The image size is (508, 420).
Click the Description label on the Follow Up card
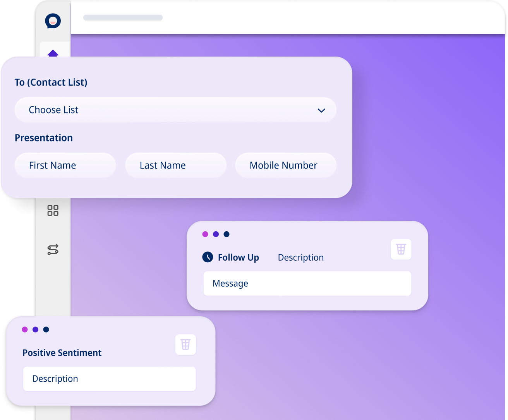coord(300,257)
